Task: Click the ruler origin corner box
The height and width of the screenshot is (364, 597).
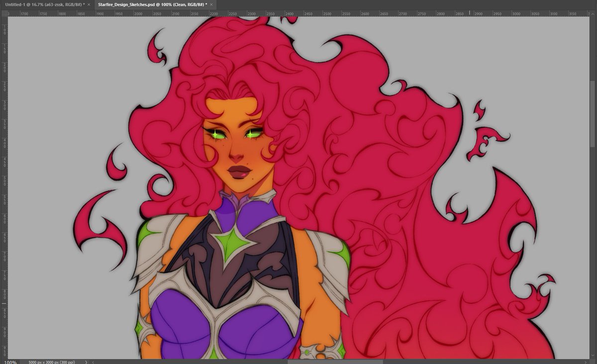Action: pos(3,13)
